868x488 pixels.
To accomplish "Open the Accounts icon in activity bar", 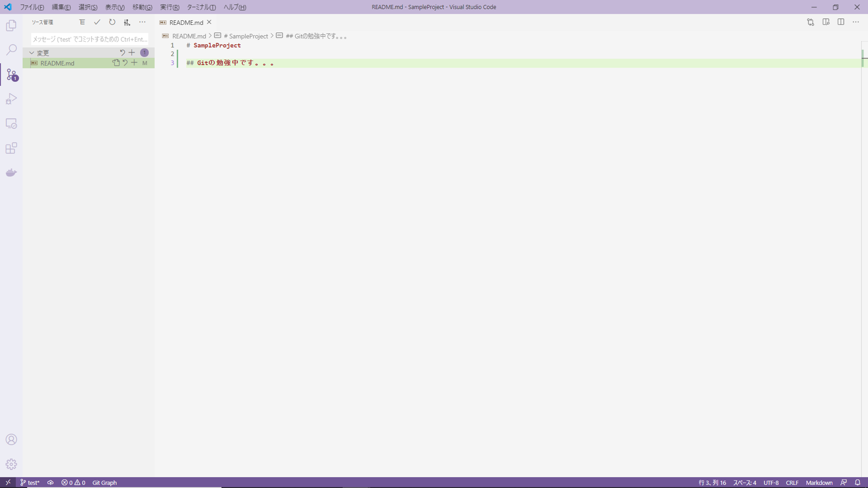I will tap(11, 439).
